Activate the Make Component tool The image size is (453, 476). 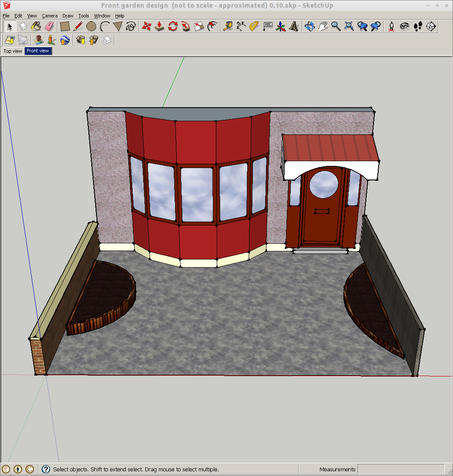pyautogui.click(x=23, y=26)
